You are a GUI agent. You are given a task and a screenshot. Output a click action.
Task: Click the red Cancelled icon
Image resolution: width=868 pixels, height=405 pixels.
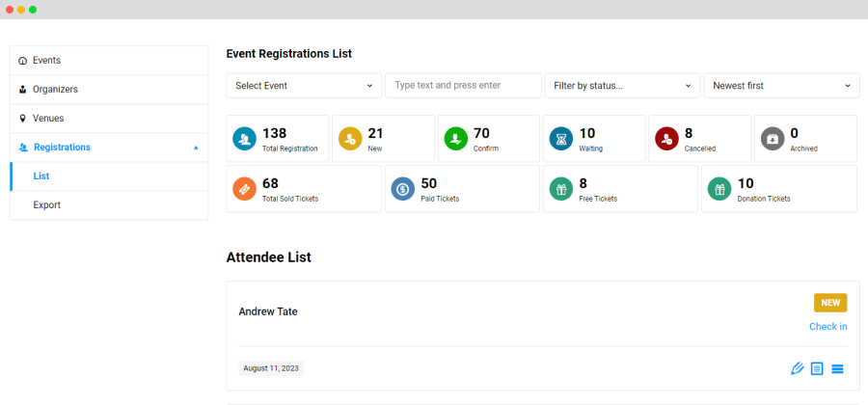666,138
